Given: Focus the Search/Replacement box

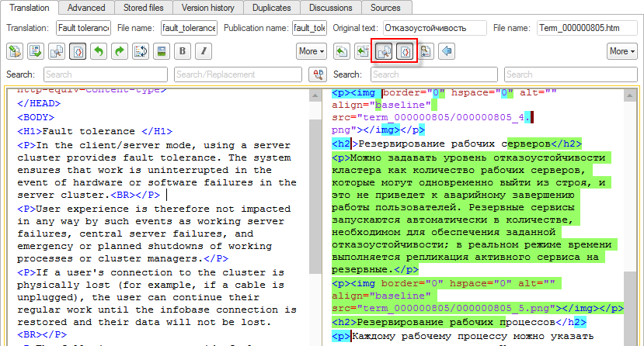Looking at the screenshot, I should click(x=238, y=74).
